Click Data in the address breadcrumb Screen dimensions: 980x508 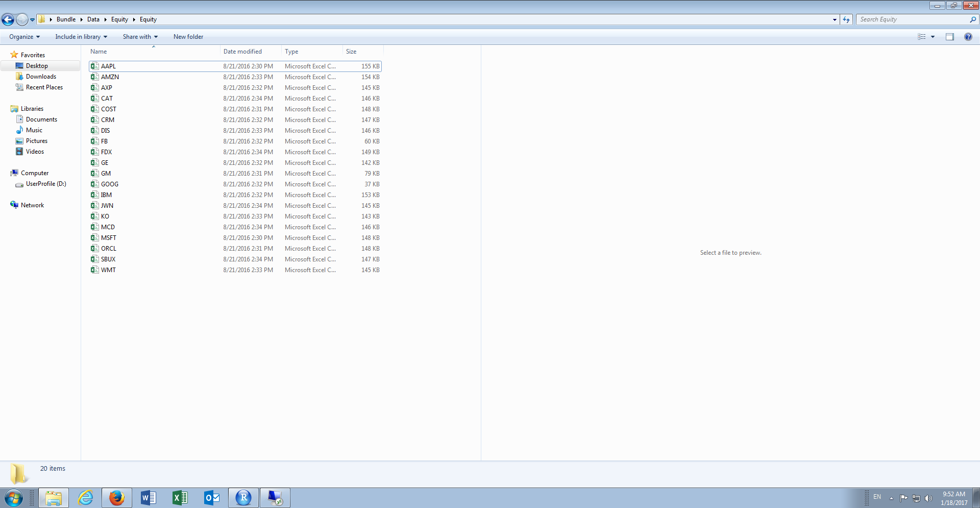(x=93, y=19)
